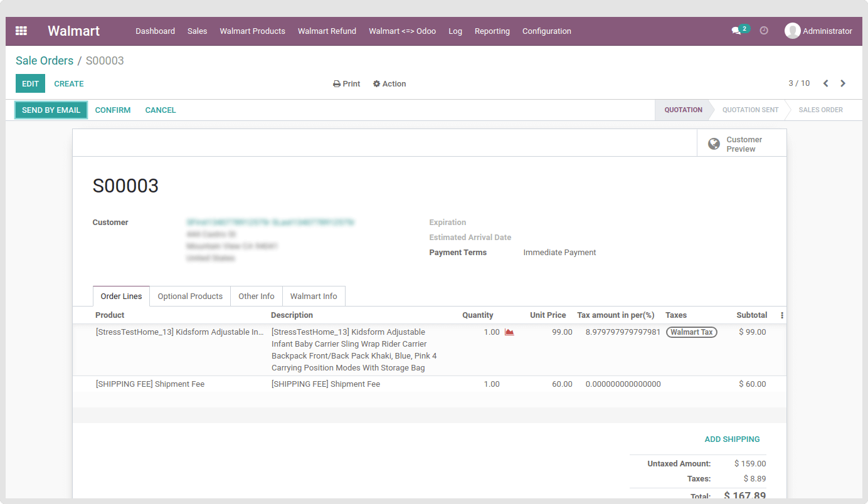Open the Log menu
The height and width of the screenshot is (504, 868).
[x=455, y=31]
